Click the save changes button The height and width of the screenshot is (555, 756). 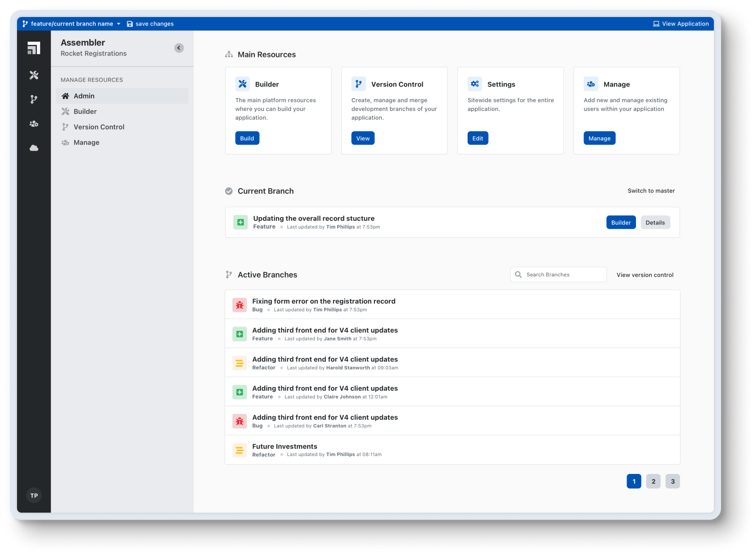[x=150, y=24]
